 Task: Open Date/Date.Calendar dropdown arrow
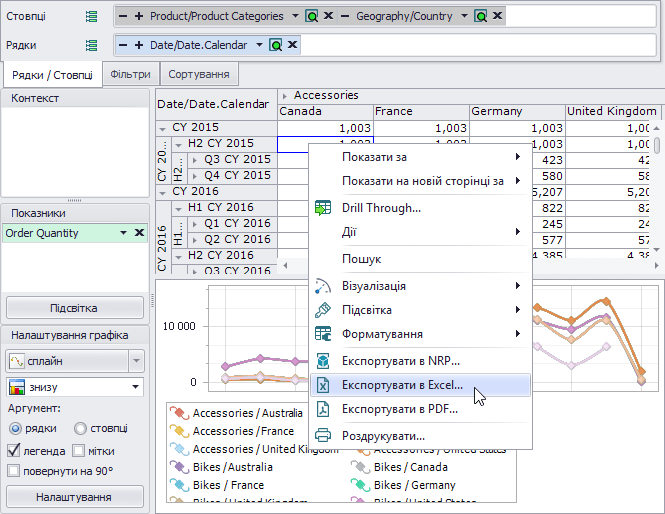coord(259,45)
